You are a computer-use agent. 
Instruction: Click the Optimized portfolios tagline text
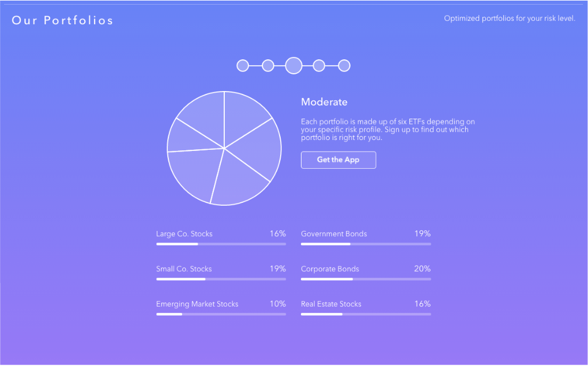[x=510, y=18]
